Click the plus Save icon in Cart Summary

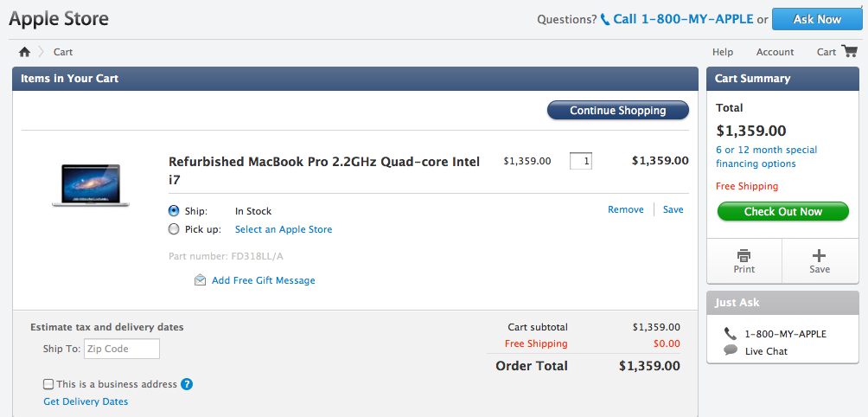(820, 256)
